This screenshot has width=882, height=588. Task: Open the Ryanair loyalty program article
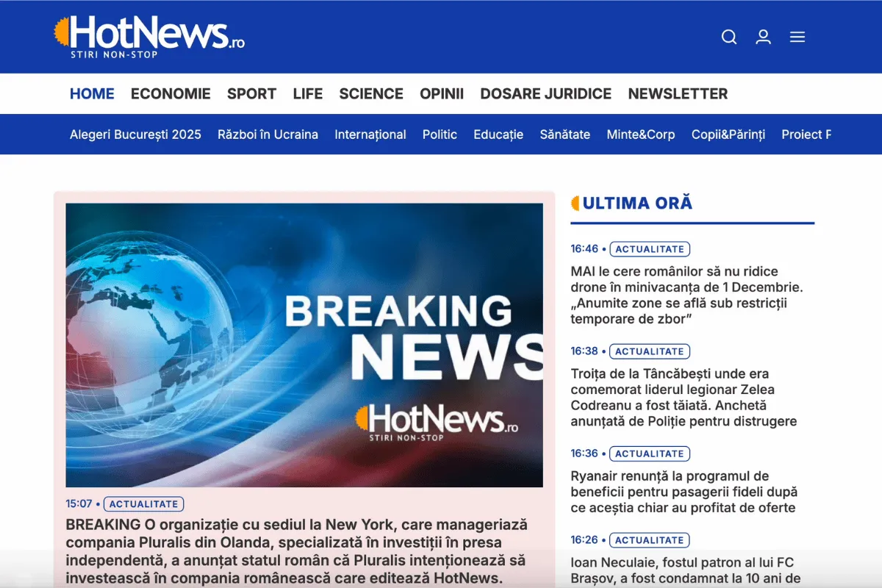(x=684, y=492)
